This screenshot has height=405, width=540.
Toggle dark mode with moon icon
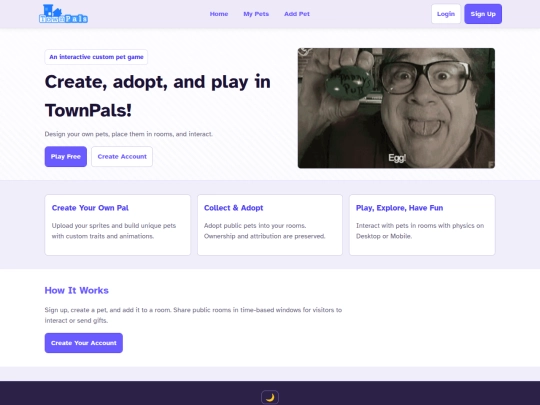click(x=270, y=397)
